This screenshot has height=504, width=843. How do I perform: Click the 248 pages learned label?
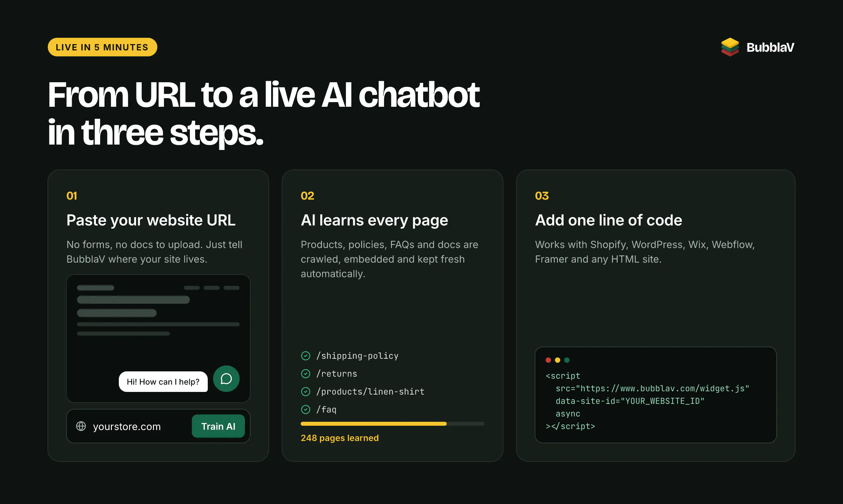[340, 438]
